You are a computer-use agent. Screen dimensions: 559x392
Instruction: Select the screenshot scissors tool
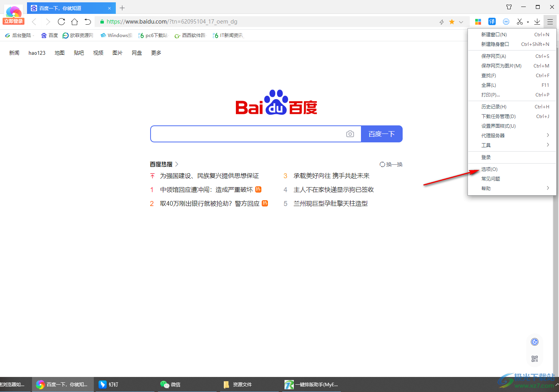[x=520, y=21]
